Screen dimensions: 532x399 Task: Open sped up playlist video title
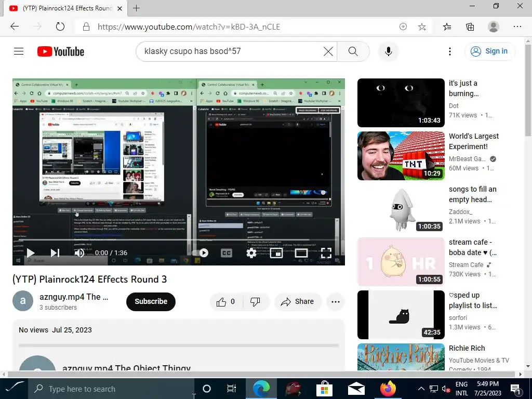(x=473, y=300)
